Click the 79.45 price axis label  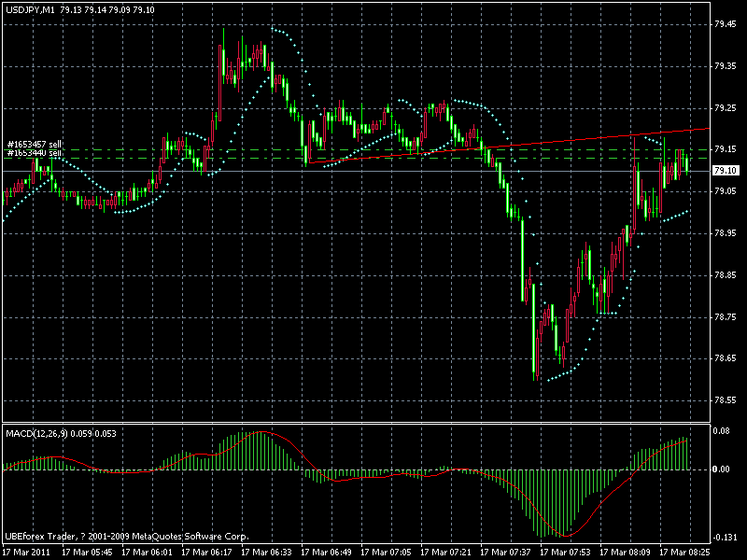[726, 25]
